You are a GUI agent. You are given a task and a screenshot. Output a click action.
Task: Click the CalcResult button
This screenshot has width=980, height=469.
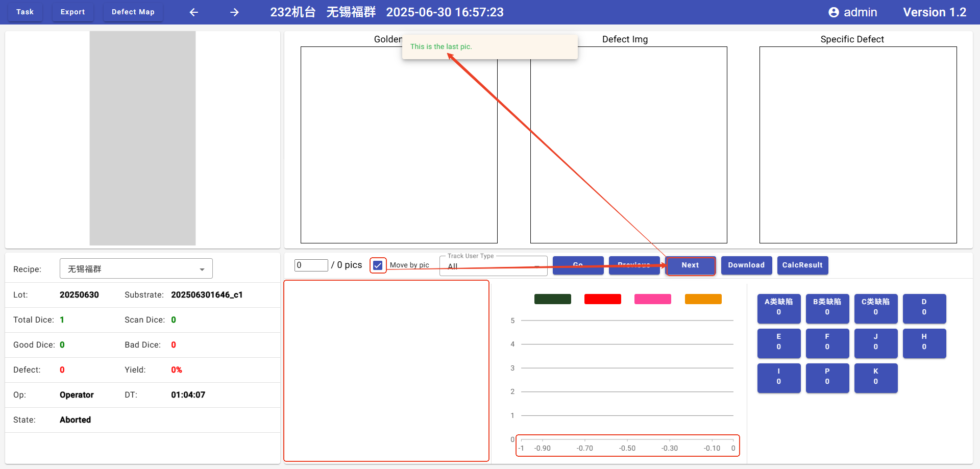(802, 265)
